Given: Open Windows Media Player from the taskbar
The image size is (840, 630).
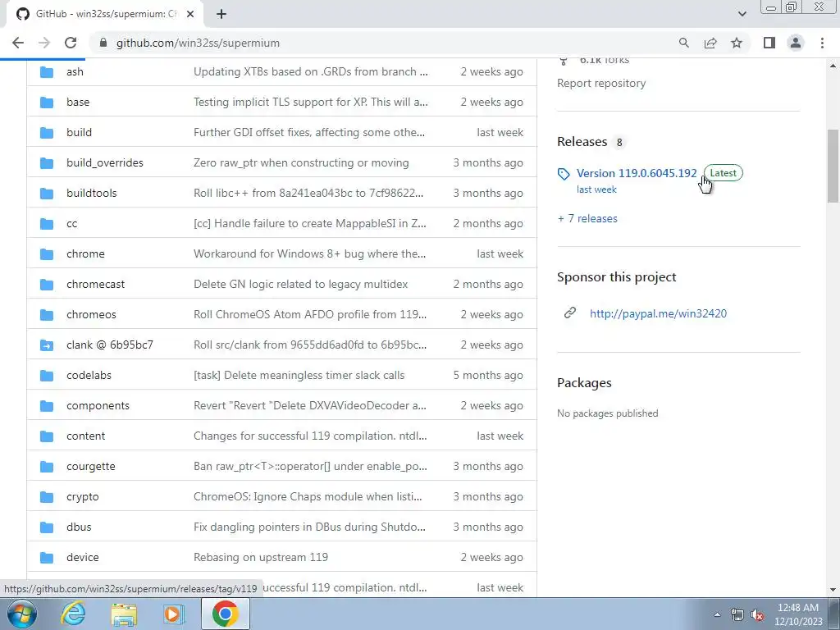Looking at the screenshot, I should click(x=173, y=614).
